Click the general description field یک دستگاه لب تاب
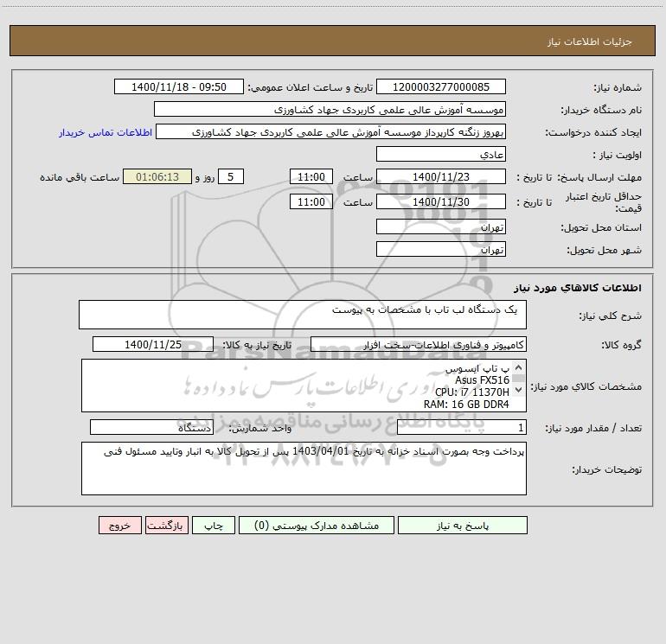Image resolution: width=666 pixels, height=644 pixels. pyautogui.click(x=303, y=315)
